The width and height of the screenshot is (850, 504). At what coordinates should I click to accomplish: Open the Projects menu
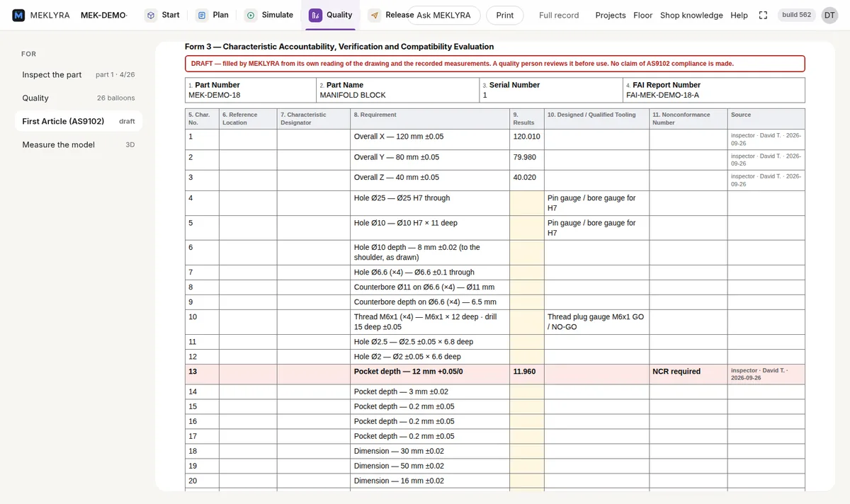click(x=611, y=15)
